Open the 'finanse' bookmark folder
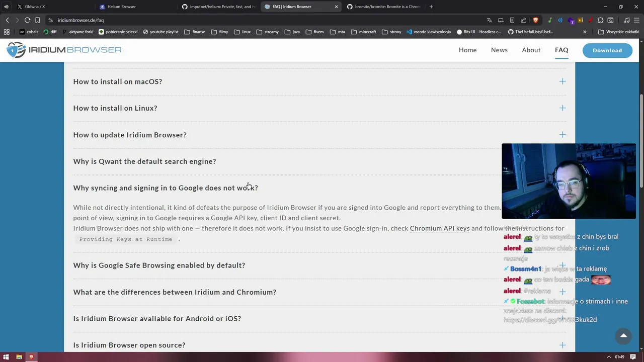The width and height of the screenshot is (644, 362). tap(195, 32)
